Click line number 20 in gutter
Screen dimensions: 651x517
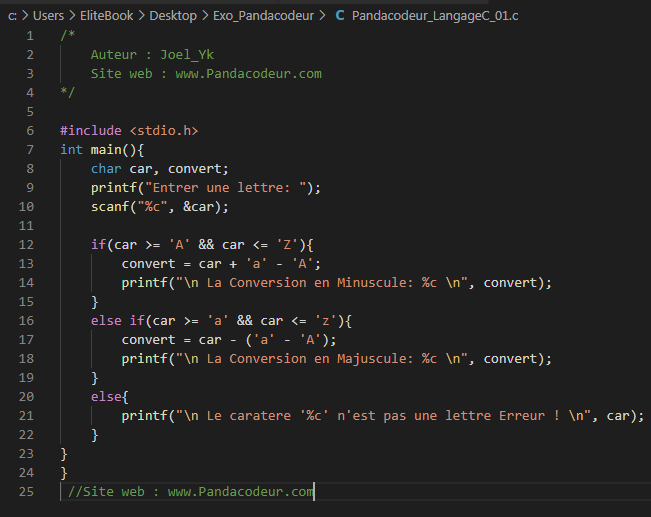coord(26,397)
